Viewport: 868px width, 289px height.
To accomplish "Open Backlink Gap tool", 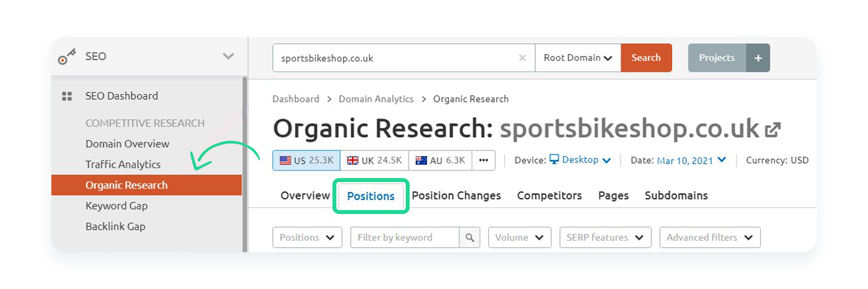I will 115,226.
